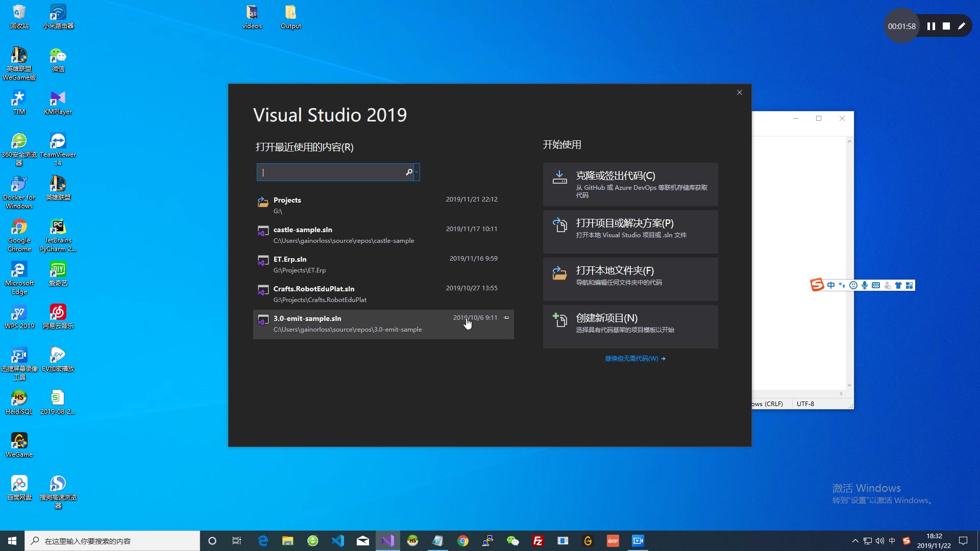Open Mail app from taskbar
The image size is (980, 551).
point(363,541)
